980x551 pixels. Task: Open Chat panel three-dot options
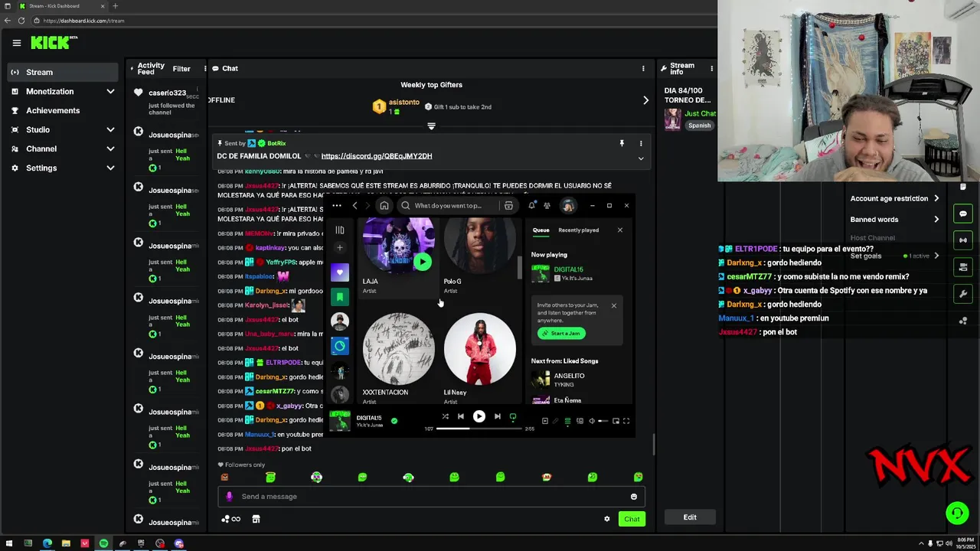pyautogui.click(x=643, y=68)
